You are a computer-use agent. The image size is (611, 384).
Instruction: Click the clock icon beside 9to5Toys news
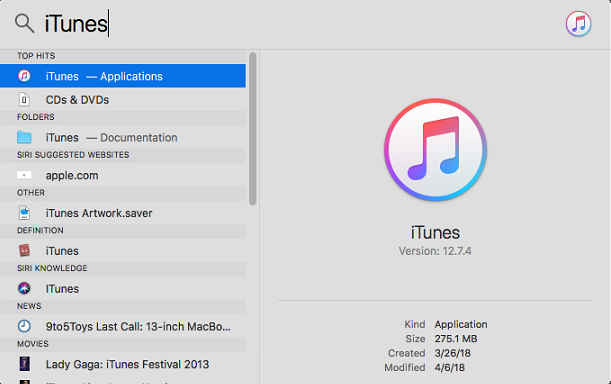tap(24, 326)
